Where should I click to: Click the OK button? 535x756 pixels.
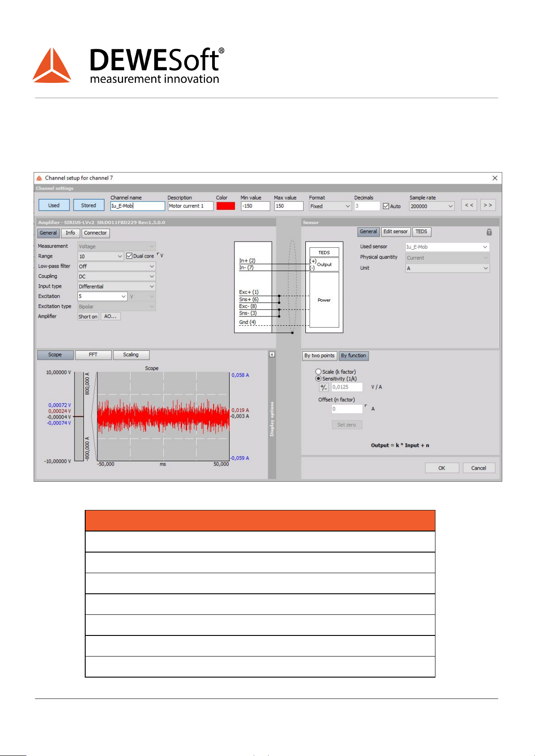[x=442, y=468]
